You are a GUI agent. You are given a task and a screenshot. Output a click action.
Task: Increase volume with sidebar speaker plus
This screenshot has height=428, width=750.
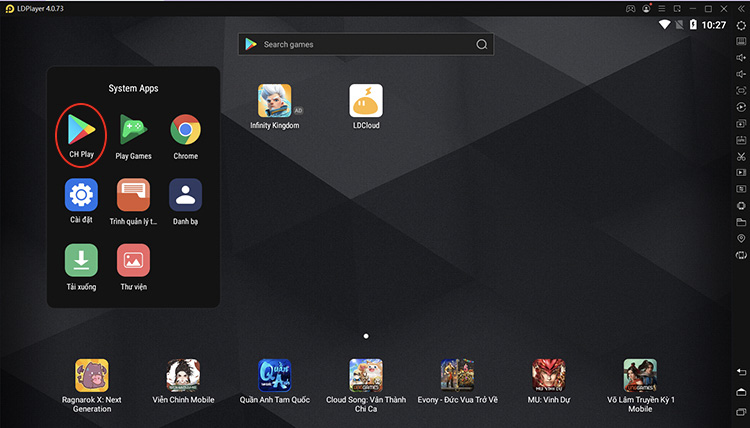point(741,58)
